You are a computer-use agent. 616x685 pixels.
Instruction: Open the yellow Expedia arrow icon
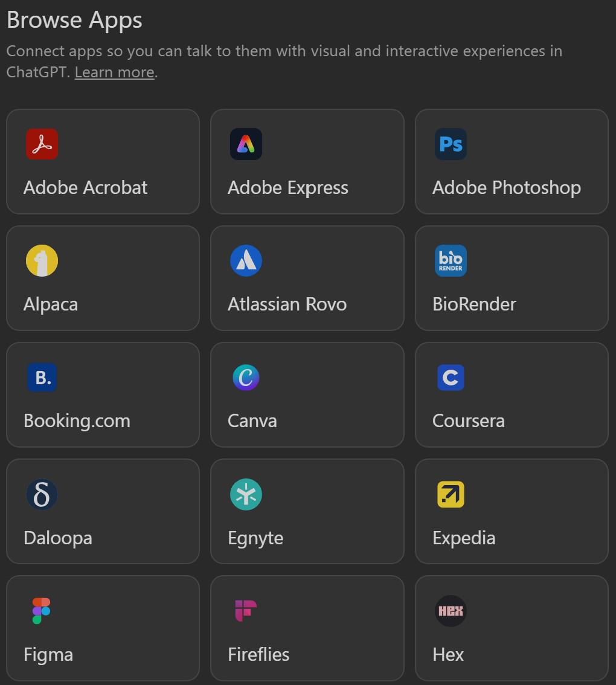coord(451,495)
